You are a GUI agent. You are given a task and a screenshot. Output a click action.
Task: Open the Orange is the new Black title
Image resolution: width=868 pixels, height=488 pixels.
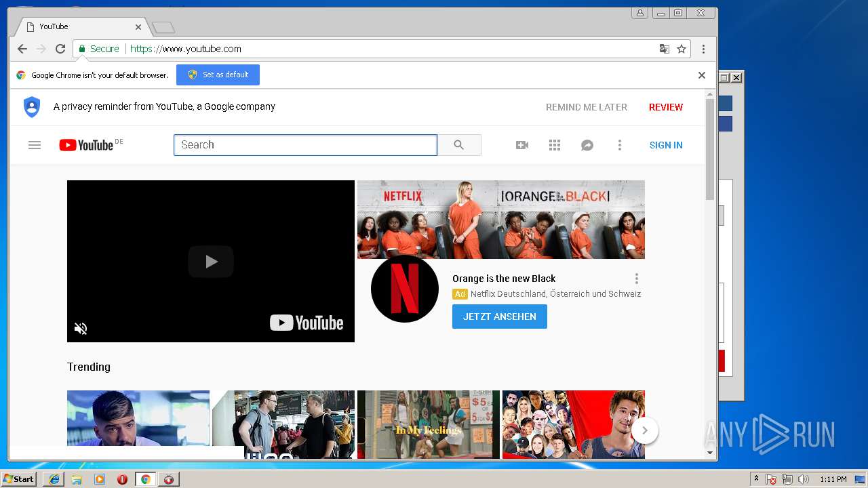(504, 279)
